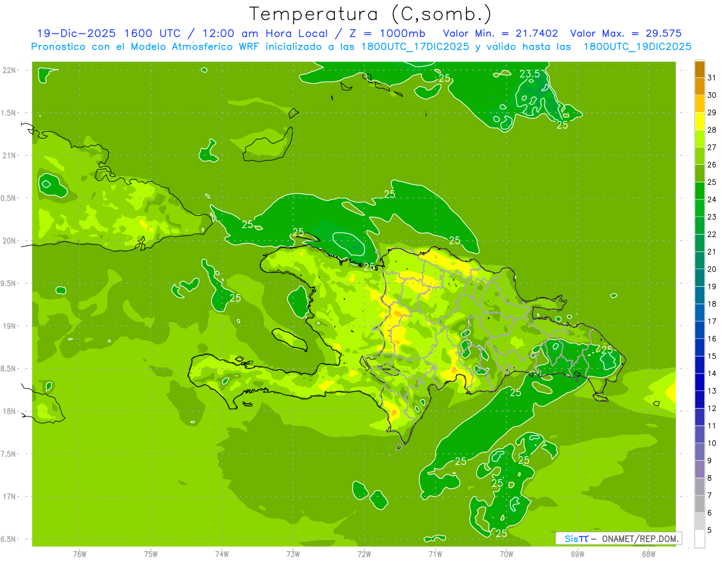Click the 23.5 contour label on the map
Image resolution: width=728 pixels, height=562 pixels.
pos(529,74)
